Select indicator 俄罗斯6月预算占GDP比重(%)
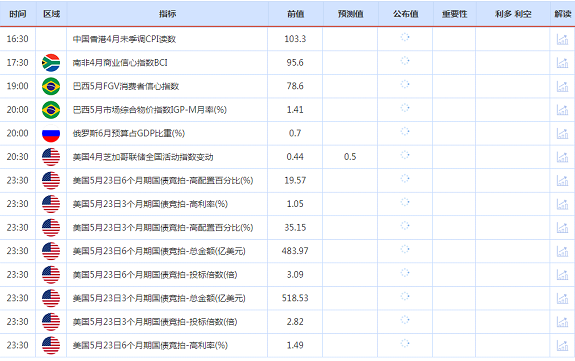The image size is (575, 361). (x=129, y=133)
